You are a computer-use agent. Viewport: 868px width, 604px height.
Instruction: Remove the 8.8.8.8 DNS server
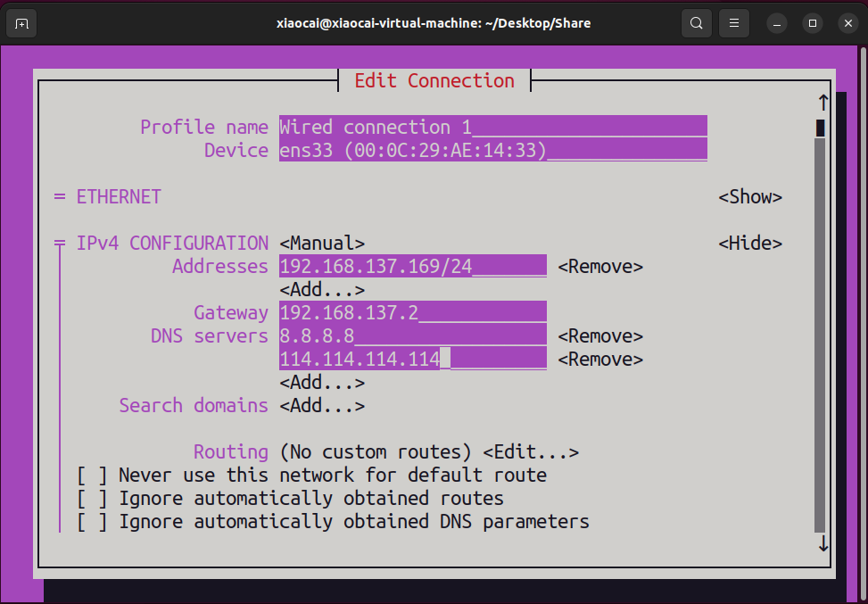[x=600, y=336]
